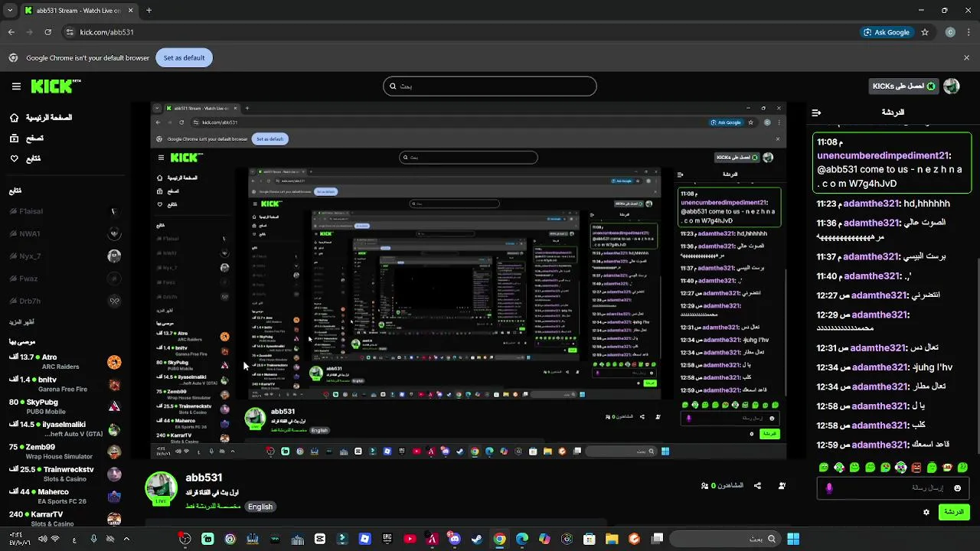This screenshot has width=980, height=551.
Task: Collapse the chat panel with arrow icon
Action: pyautogui.click(x=816, y=112)
